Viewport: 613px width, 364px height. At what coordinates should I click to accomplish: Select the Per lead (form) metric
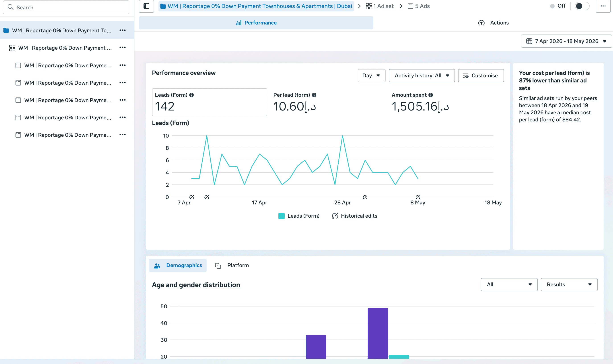click(295, 102)
